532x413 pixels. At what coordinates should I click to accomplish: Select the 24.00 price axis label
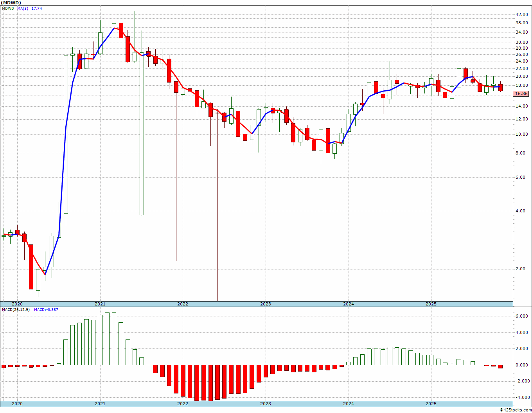tap(522, 61)
